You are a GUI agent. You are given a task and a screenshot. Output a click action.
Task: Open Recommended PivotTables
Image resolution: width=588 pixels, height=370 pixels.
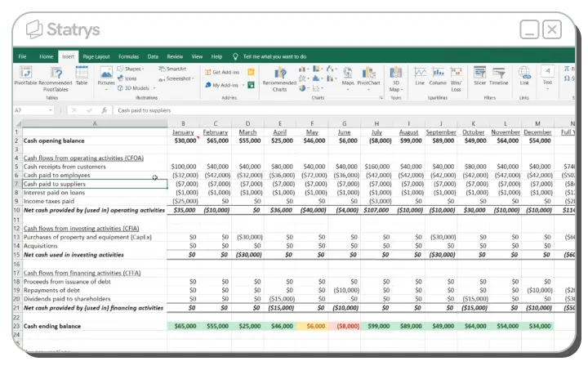click(56, 78)
